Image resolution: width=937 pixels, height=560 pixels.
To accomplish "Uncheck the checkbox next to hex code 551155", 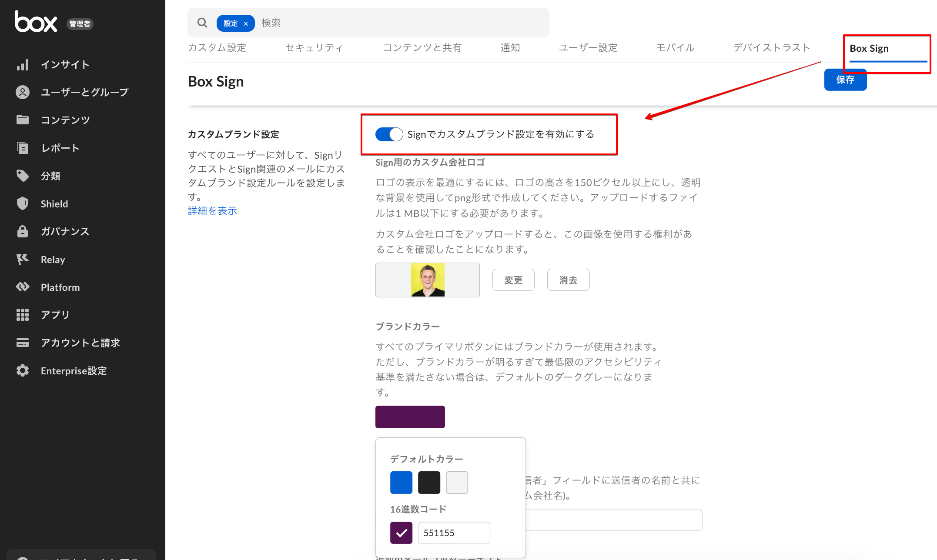I will point(401,533).
